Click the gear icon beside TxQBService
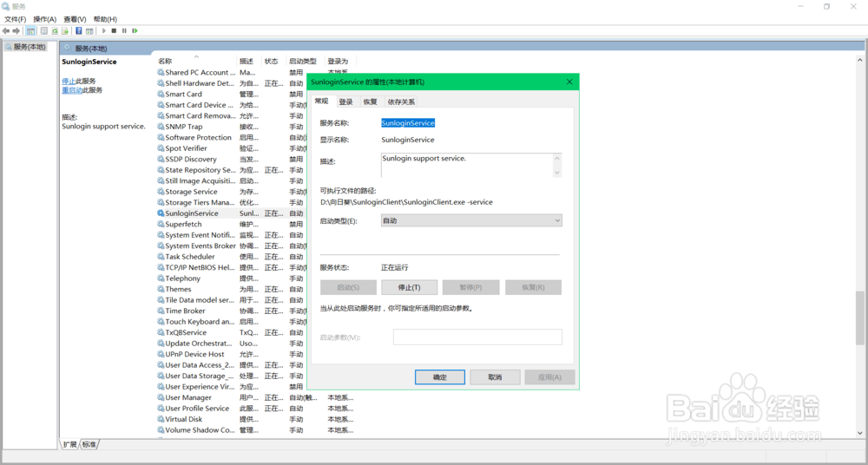 click(x=161, y=332)
